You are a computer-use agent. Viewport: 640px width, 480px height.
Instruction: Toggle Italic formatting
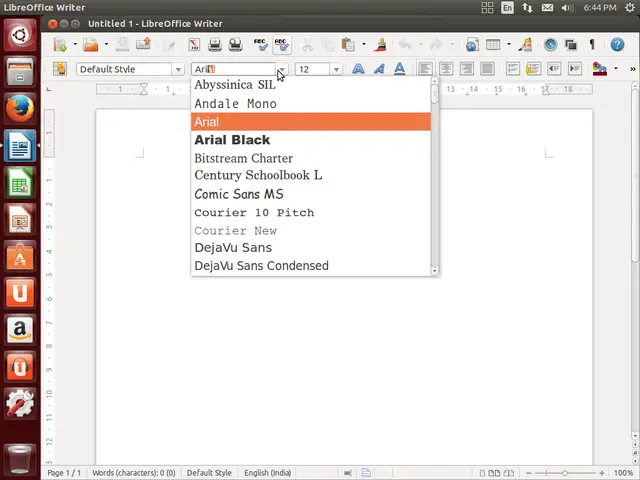[x=379, y=69]
